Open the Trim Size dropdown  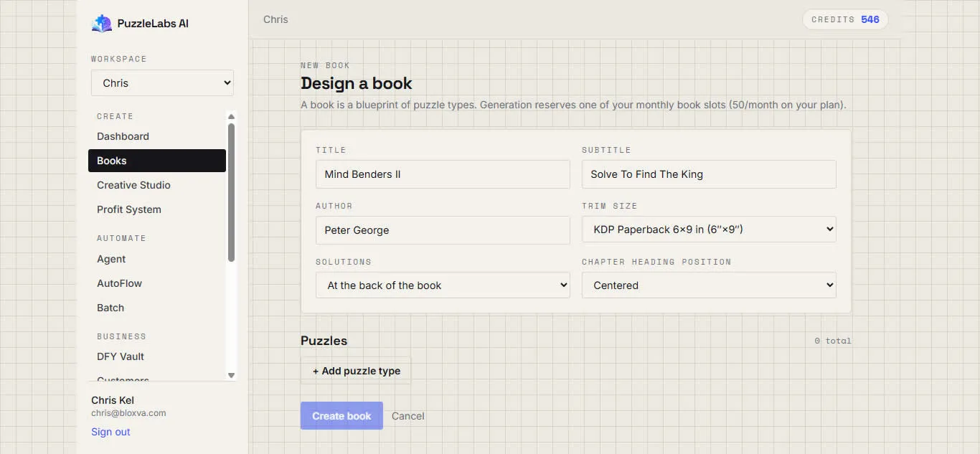click(709, 230)
